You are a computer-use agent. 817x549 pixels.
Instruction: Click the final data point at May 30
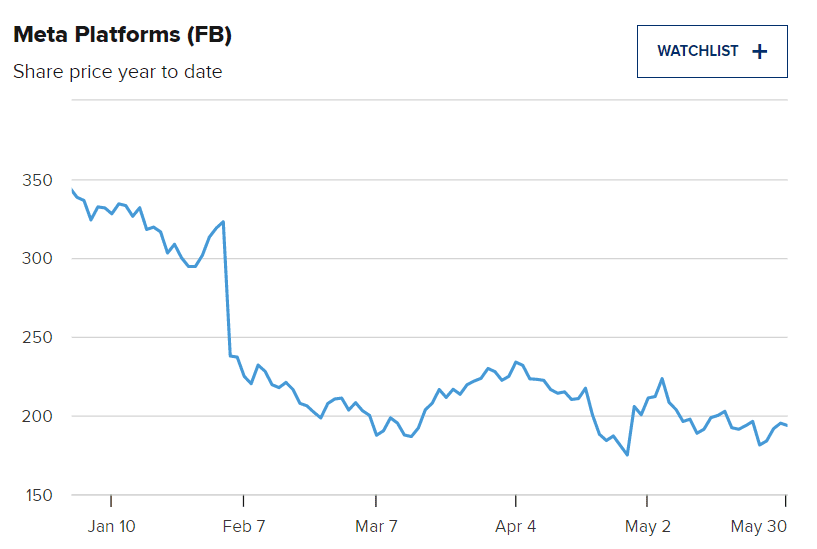point(786,426)
